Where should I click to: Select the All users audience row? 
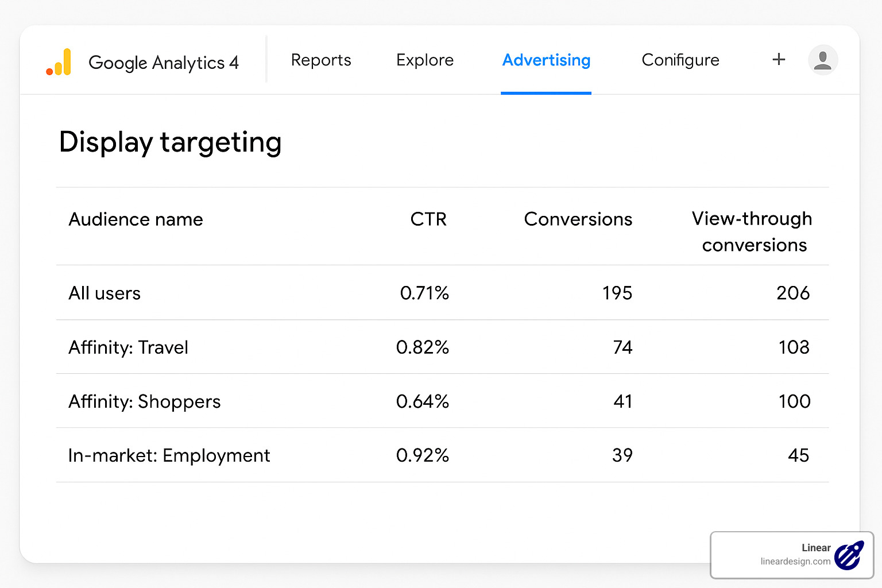[104, 293]
